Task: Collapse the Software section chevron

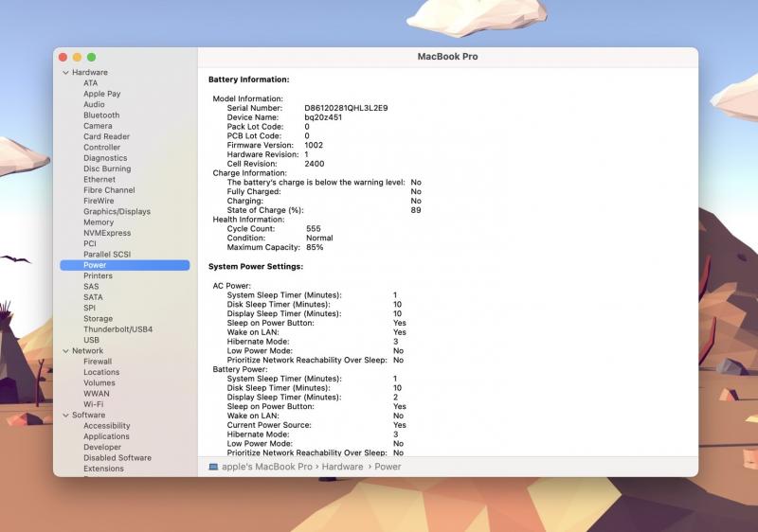Action: click(65, 416)
